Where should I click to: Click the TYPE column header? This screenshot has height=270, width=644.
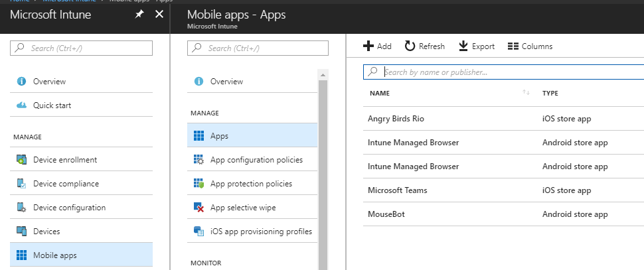[x=550, y=93]
